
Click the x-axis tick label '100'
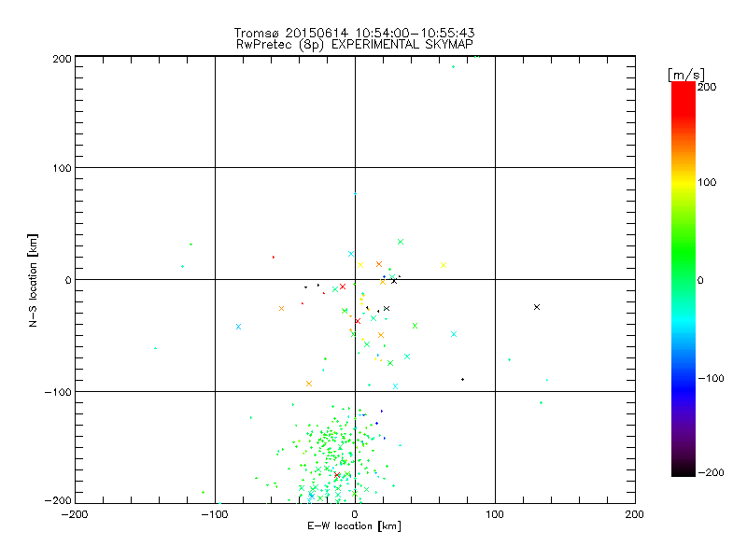pos(495,514)
